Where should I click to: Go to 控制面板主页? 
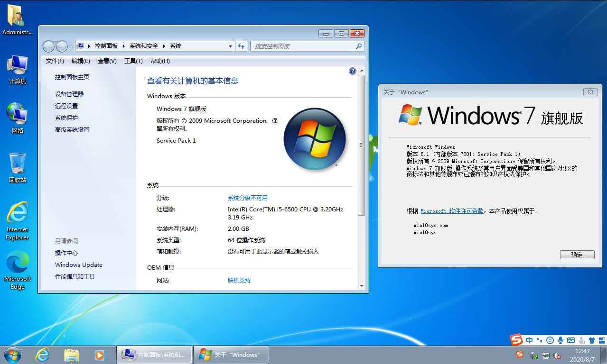(x=72, y=77)
